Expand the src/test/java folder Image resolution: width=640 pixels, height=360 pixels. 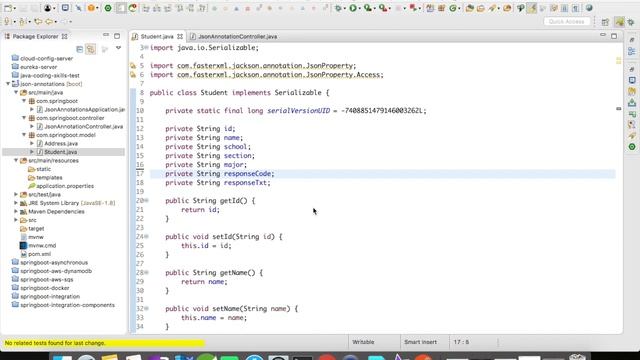(16, 194)
